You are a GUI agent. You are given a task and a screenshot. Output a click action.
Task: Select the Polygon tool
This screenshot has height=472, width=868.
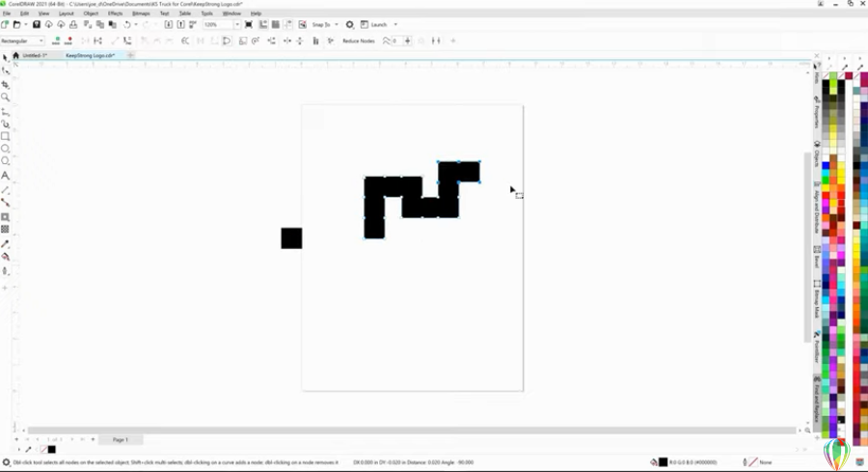[6, 160]
